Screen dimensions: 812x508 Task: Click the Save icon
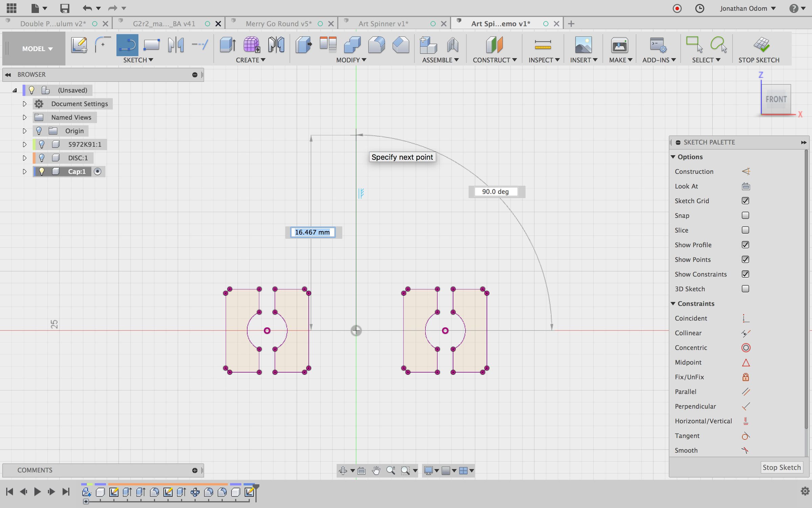pos(64,8)
